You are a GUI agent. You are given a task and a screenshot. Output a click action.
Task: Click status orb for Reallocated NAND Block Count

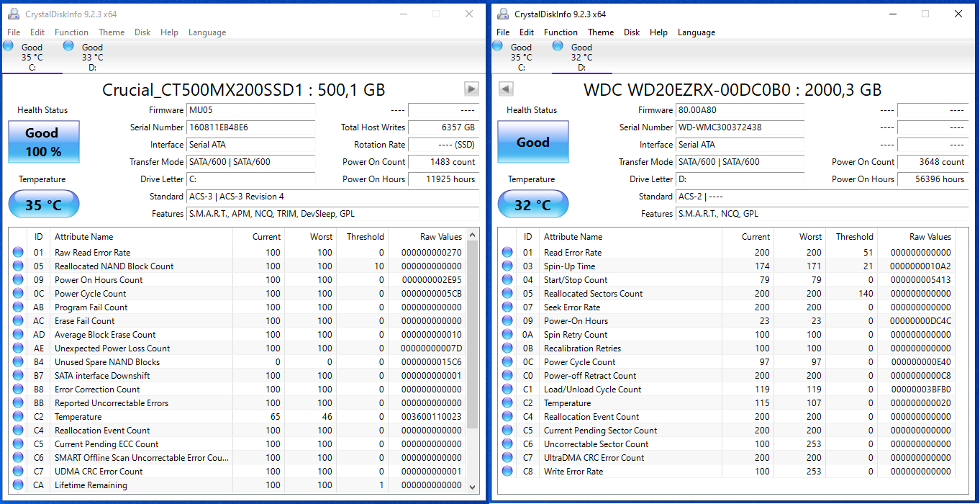(x=18, y=266)
